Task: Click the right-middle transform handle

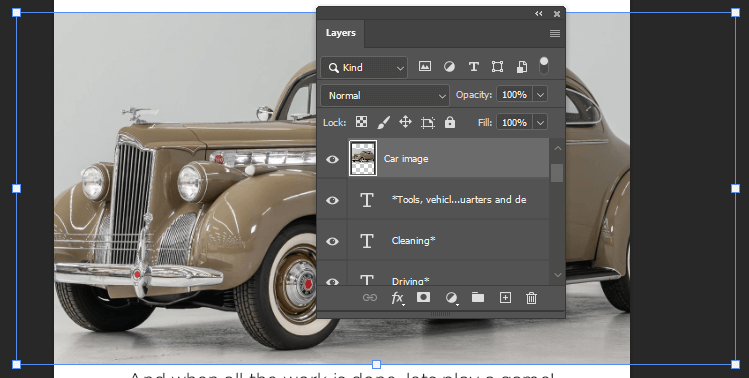Action: click(x=736, y=189)
